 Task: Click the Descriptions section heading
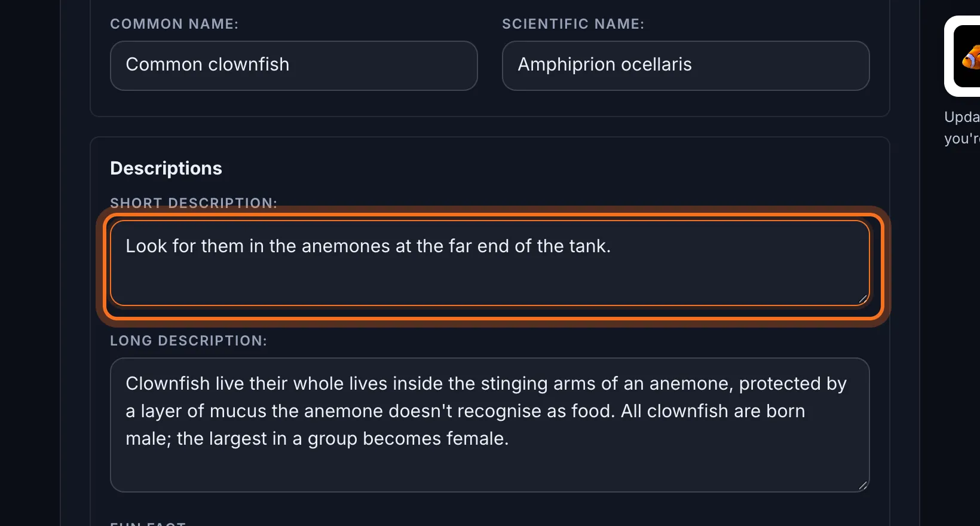click(166, 169)
